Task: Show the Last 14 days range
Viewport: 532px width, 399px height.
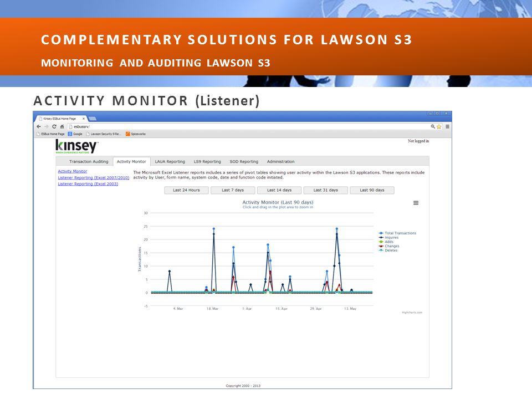Action: click(279, 190)
